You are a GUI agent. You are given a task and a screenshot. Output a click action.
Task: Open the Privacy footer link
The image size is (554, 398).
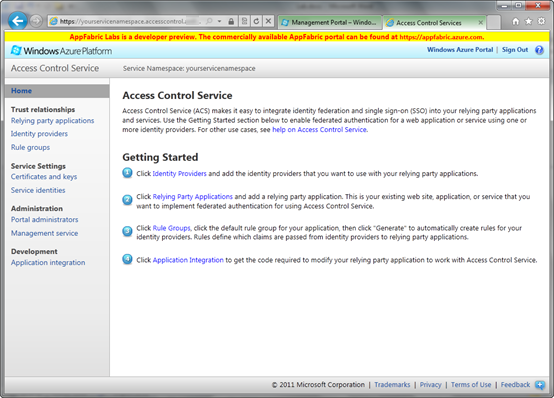431,385
